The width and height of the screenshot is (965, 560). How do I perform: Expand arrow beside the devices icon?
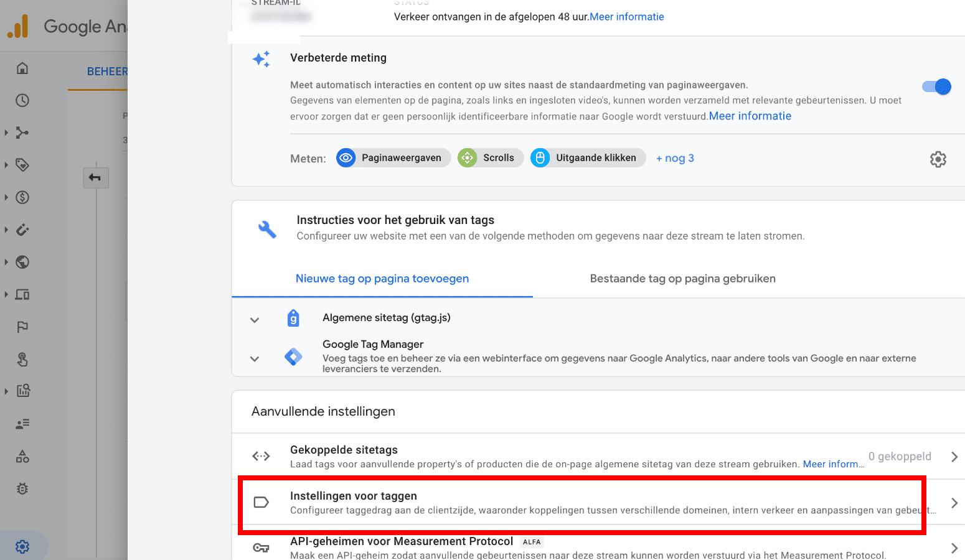6,294
